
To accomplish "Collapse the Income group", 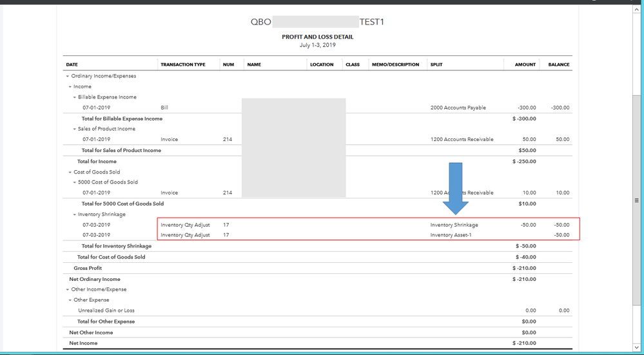I will tap(70, 87).
